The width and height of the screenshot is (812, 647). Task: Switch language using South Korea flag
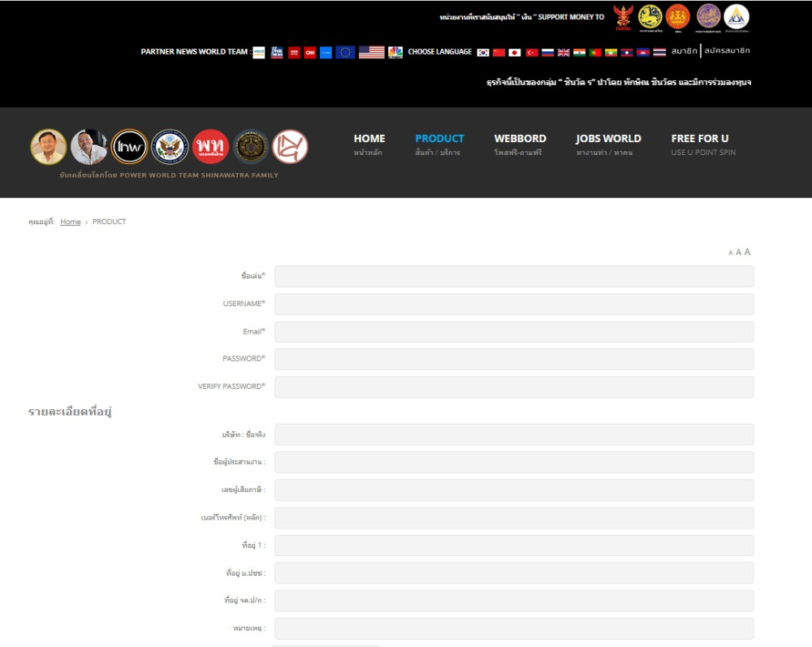[483, 53]
